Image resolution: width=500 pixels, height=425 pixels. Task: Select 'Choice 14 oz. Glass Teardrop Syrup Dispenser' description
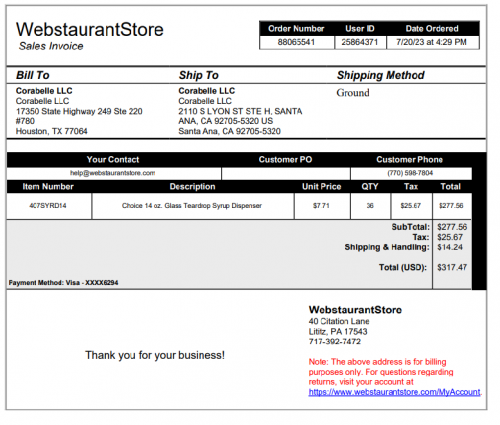click(192, 206)
